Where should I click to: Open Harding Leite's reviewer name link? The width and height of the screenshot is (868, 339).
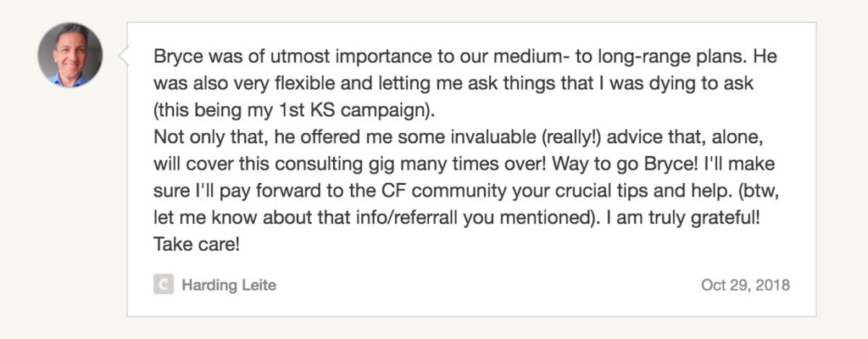[229, 286]
